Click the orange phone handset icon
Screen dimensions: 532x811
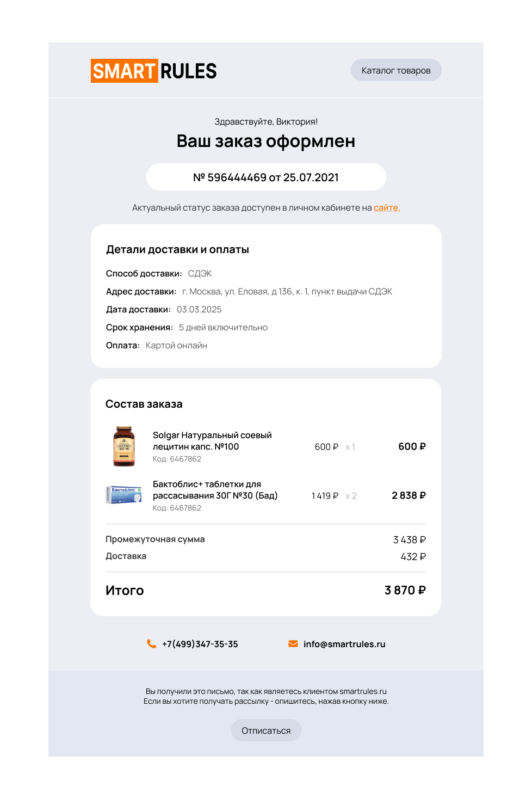pos(152,644)
